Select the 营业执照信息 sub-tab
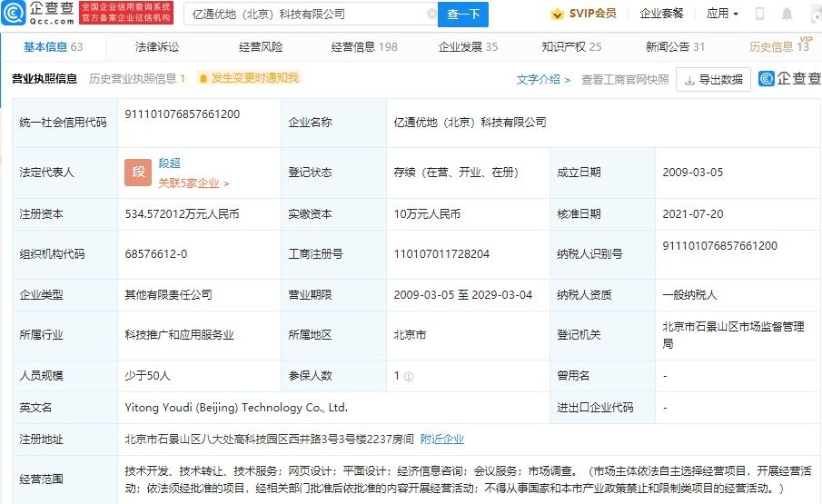Viewport: 822px width, 504px height. pos(44,79)
